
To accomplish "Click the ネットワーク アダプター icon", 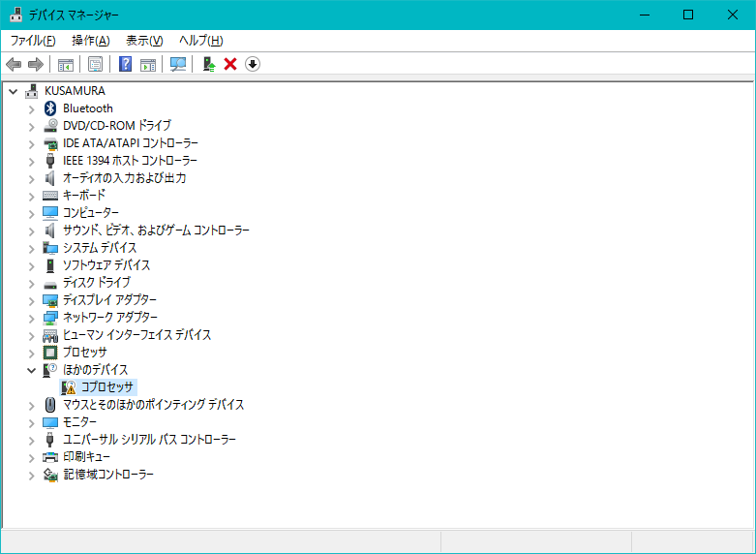I will tap(50, 318).
